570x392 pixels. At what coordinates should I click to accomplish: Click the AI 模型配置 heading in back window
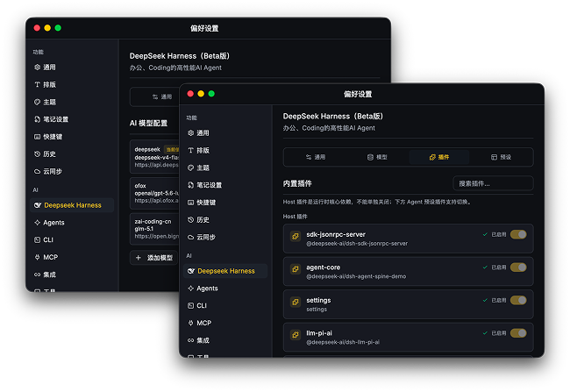tap(148, 124)
